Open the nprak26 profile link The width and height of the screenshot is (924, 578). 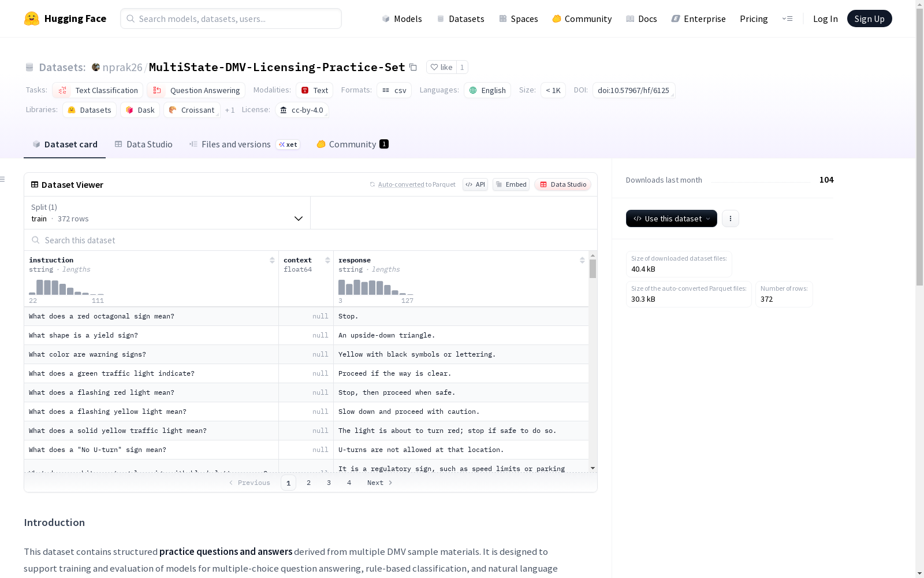122,67
